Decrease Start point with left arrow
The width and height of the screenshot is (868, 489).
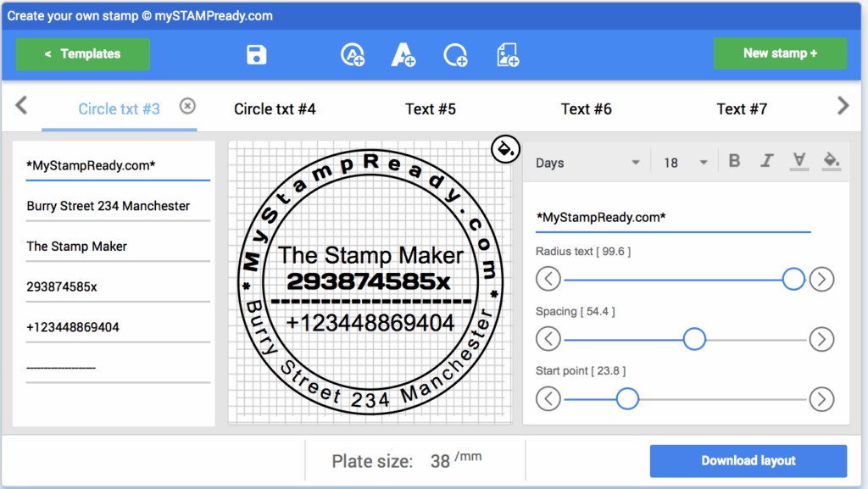(x=548, y=399)
